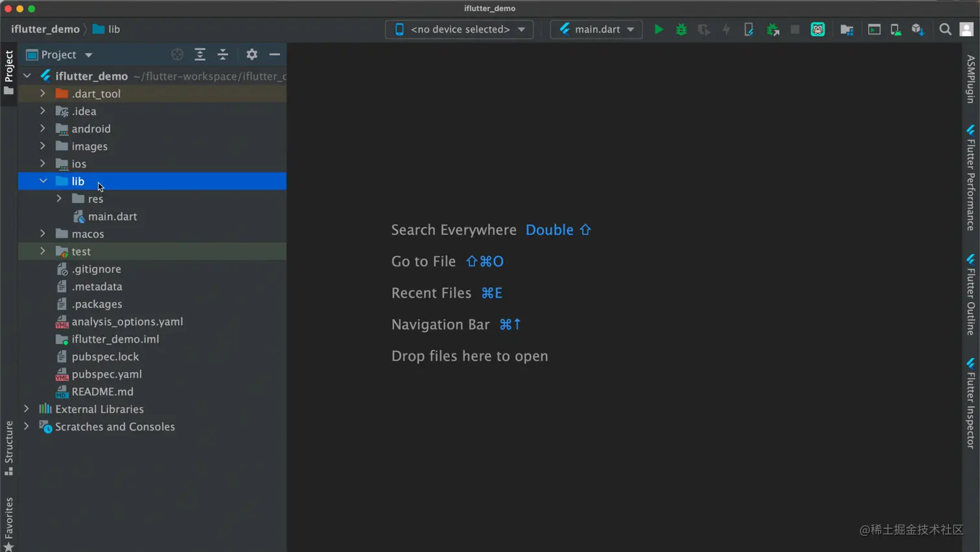Click the 'Navigation Bar' hint text
This screenshot has width=980, height=552.
440,324
